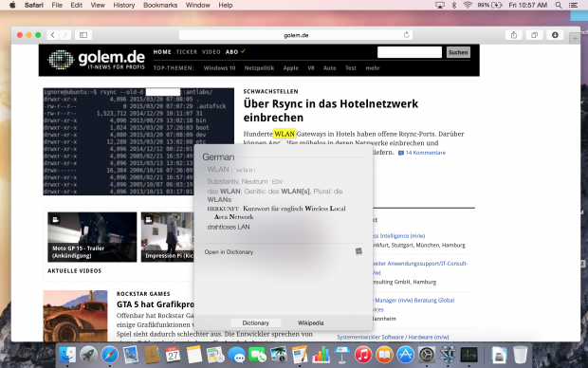Image resolution: width=588 pixels, height=368 pixels.
Task: Click the Wi-Fi status icon
Action: pyautogui.click(x=468, y=5)
